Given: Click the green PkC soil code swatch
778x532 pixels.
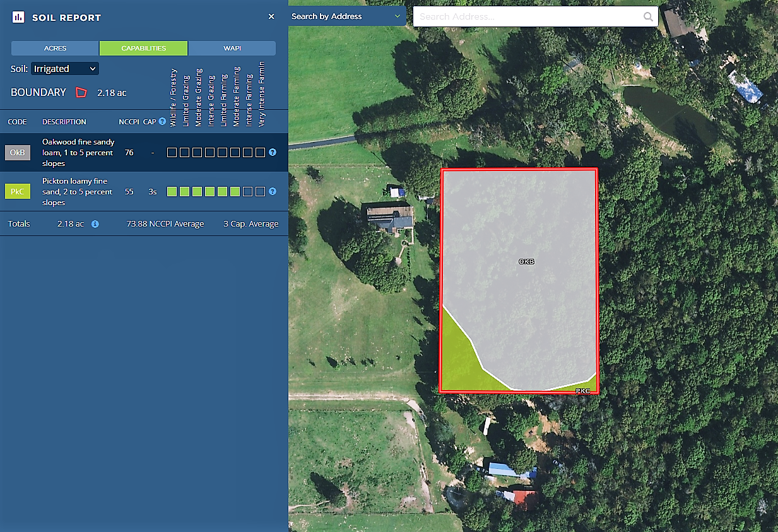Looking at the screenshot, I should tap(17, 192).
